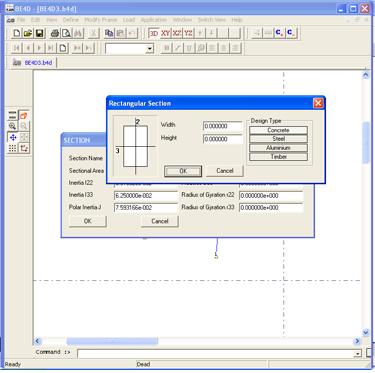Image resolution: width=375 pixels, height=373 pixels.
Task: Close the Rectangular Section dialog
Action: pos(318,103)
